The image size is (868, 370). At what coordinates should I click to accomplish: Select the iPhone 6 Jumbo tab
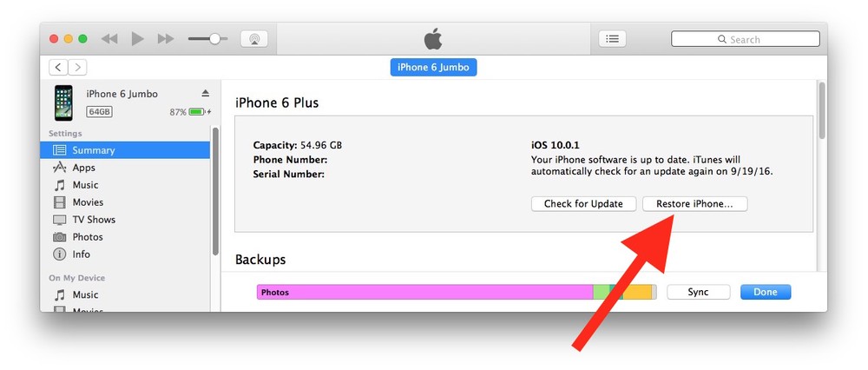433,67
